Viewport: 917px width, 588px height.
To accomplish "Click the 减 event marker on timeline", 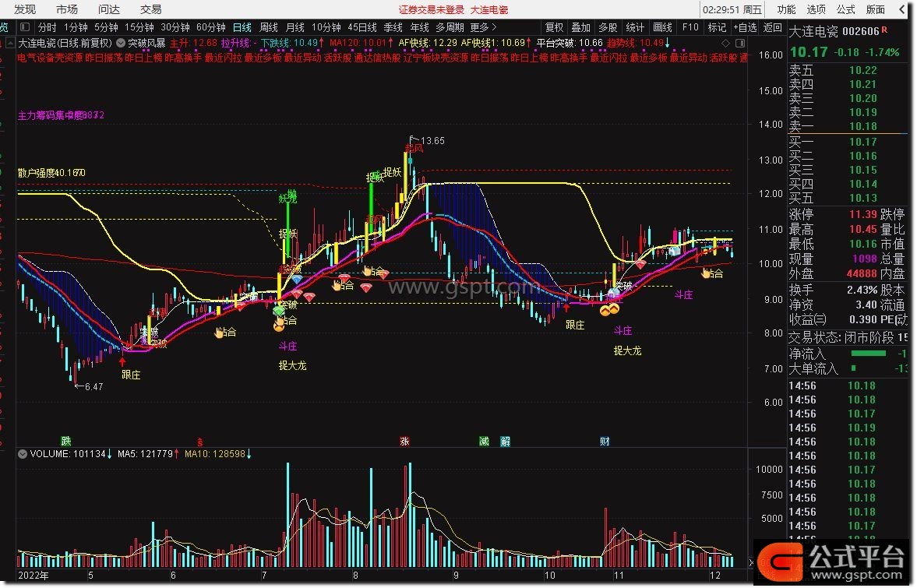I will coord(485,441).
